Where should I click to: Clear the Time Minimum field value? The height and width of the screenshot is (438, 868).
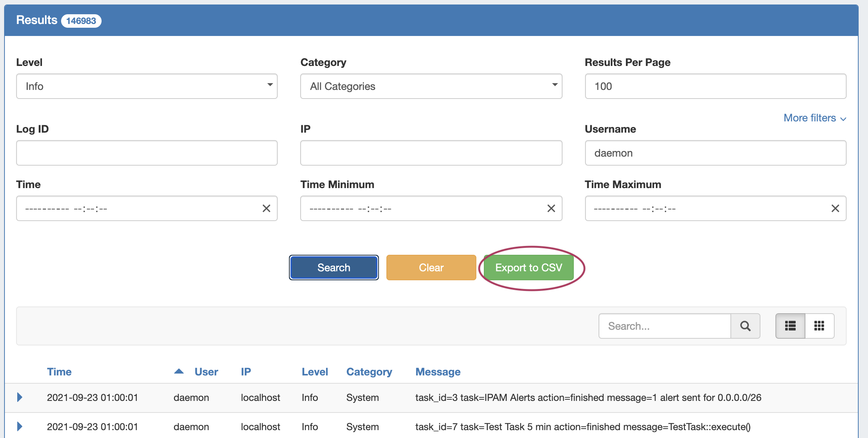551,208
